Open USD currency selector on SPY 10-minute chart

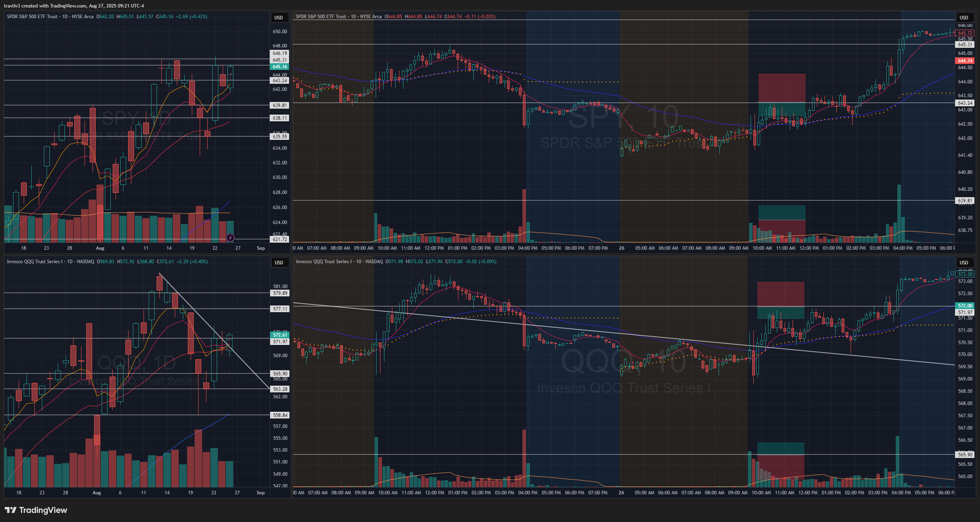(x=964, y=17)
